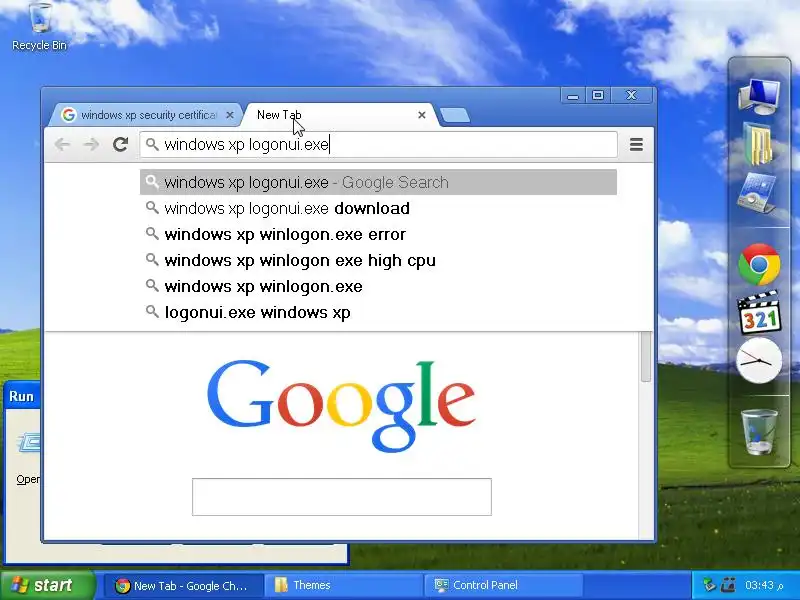
Task: Click the Google logo on the page
Action: click(x=341, y=406)
